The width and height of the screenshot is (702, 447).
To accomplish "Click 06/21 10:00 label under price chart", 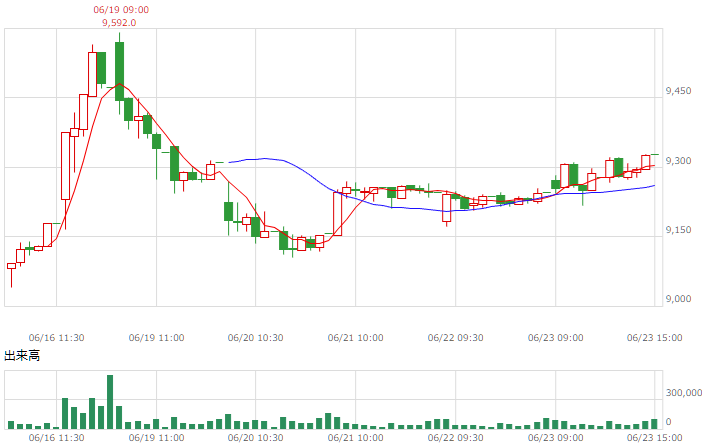I will [x=355, y=338].
